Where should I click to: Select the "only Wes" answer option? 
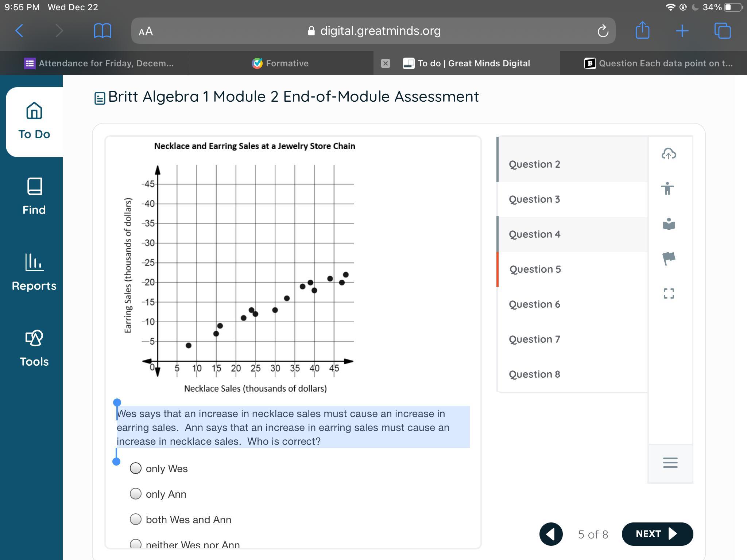(136, 468)
